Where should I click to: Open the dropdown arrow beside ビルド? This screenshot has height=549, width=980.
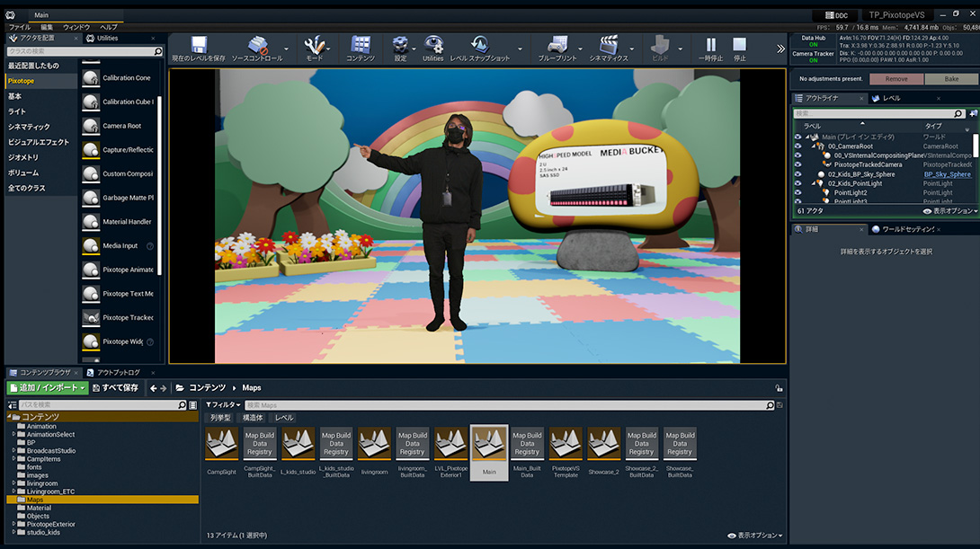pos(680,49)
